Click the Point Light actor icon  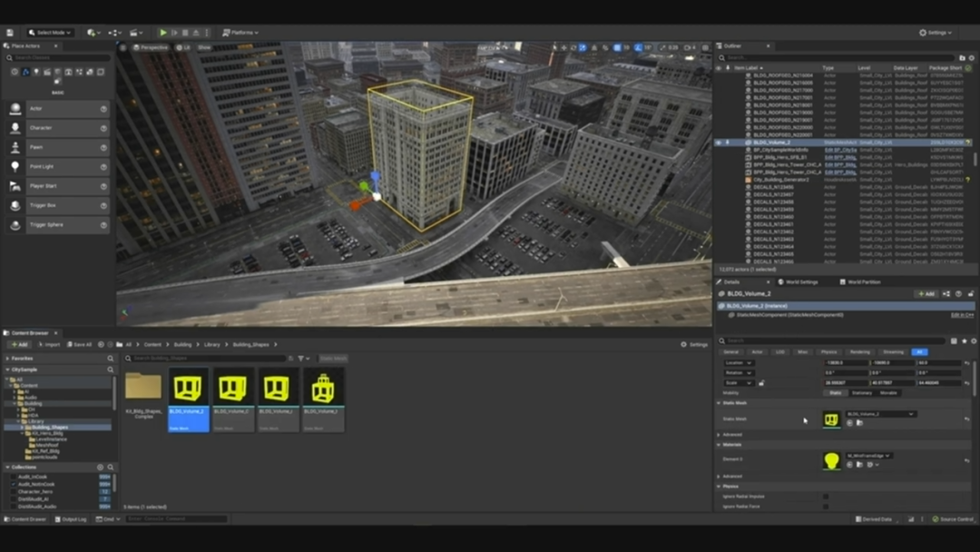15,166
